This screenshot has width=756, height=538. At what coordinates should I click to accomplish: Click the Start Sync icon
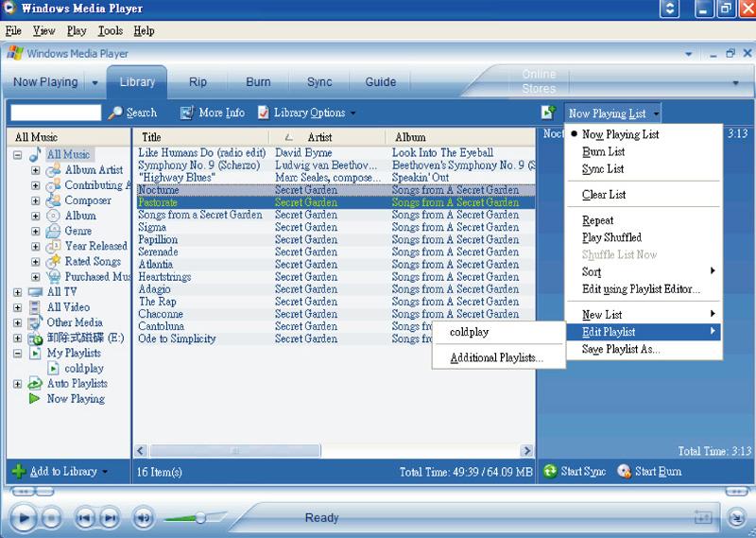550,471
